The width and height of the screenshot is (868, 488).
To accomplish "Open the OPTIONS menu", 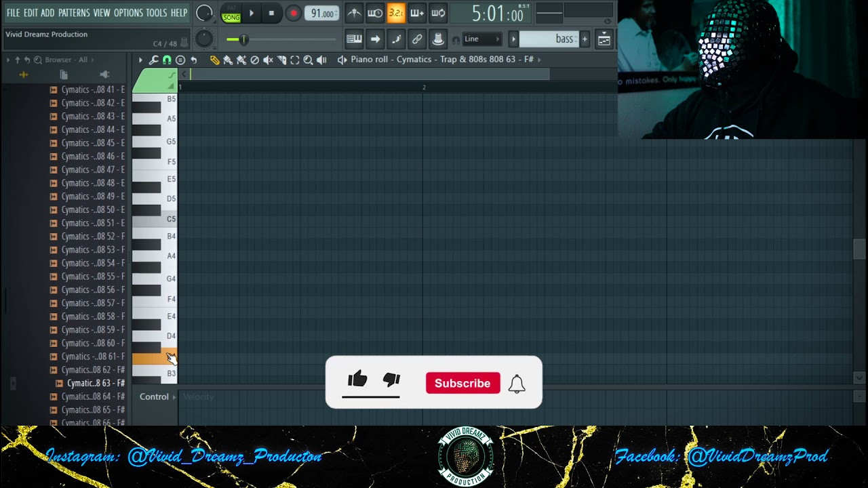I will [128, 13].
